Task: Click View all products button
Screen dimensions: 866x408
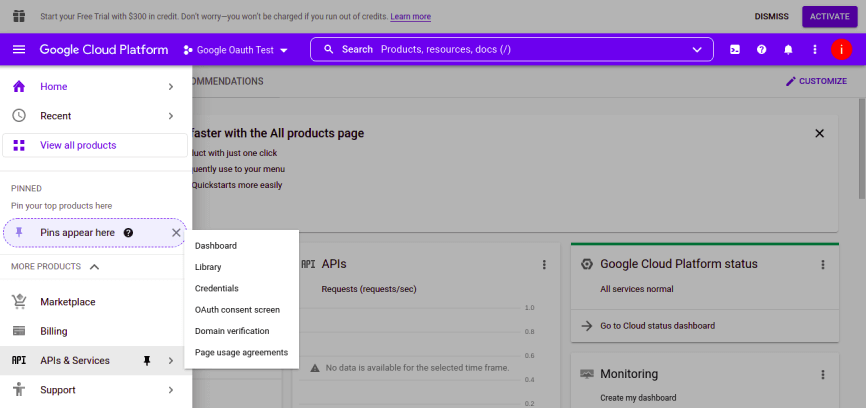Action: pyautogui.click(x=94, y=145)
